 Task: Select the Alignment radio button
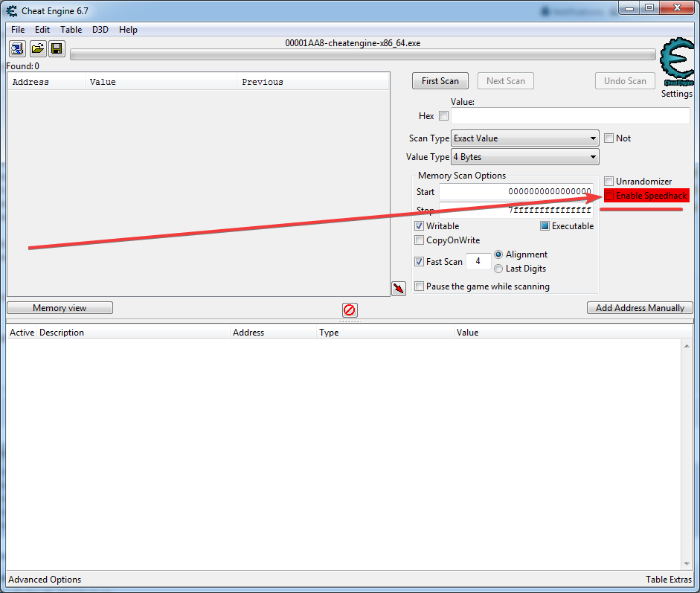[498, 254]
